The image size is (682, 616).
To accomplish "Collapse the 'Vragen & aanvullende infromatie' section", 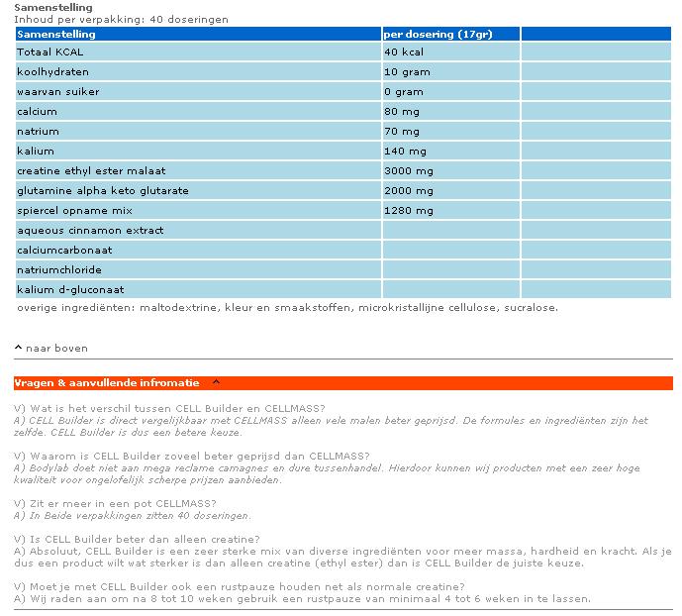I will point(107,382).
